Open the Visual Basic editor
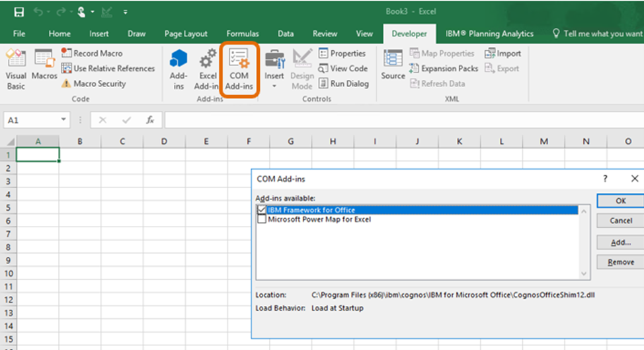Screen dimensions: 644x350 16,69
